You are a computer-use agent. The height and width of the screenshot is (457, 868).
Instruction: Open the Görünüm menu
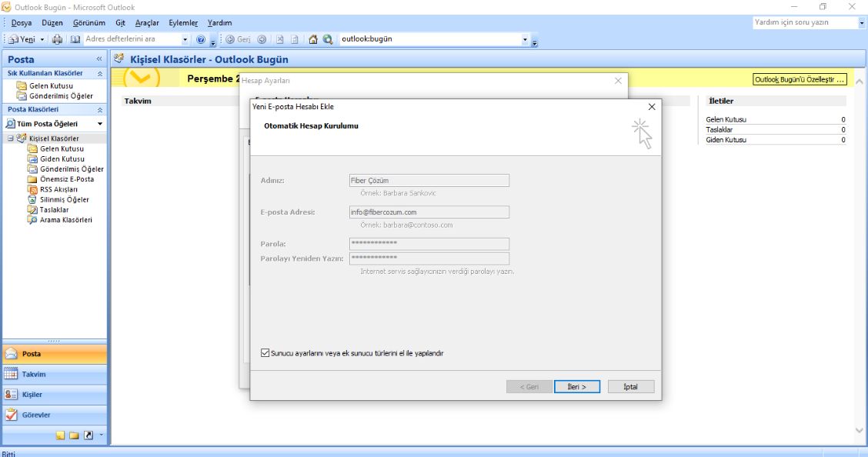(88, 23)
